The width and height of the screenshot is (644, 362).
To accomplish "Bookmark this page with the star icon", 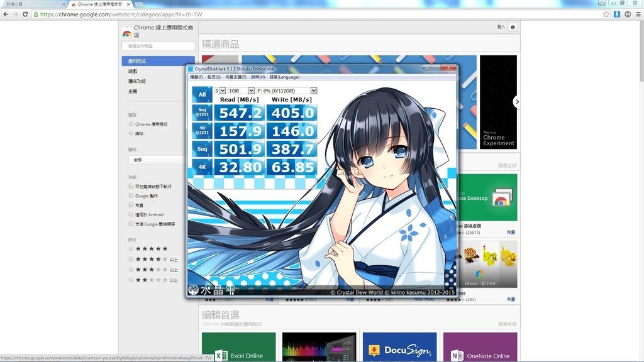I will click(606, 14).
